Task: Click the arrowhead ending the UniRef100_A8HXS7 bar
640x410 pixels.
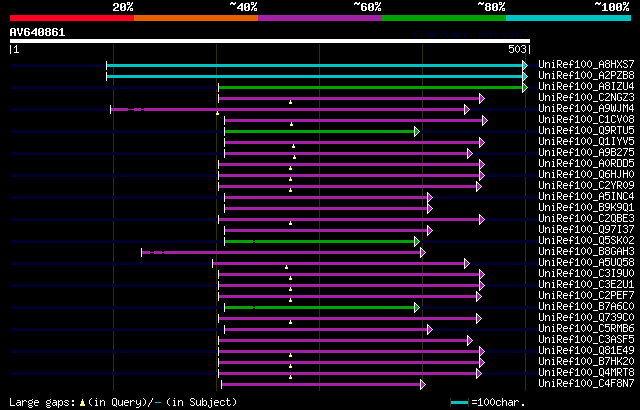Action: pos(525,65)
